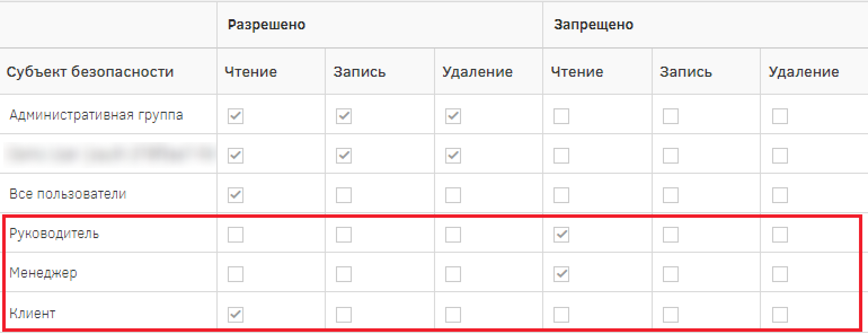Select the Руководитель row label
This screenshot has width=868, height=334.
pos(54,234)
